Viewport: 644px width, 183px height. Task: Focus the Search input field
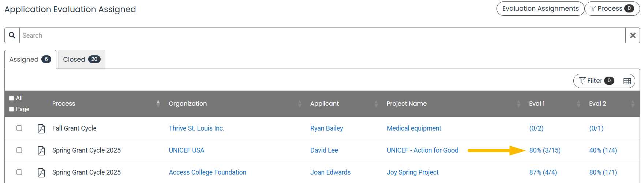click(322, 36)
